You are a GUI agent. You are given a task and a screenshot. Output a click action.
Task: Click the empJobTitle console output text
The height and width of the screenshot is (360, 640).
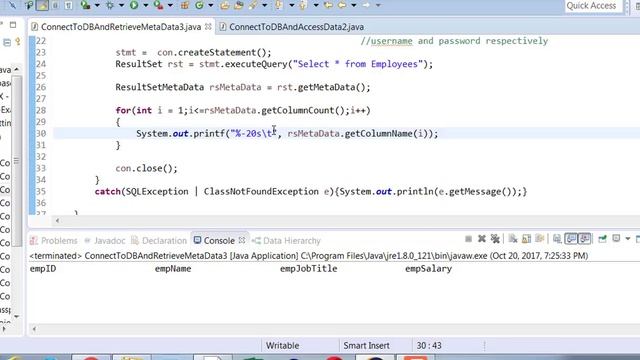309,269
